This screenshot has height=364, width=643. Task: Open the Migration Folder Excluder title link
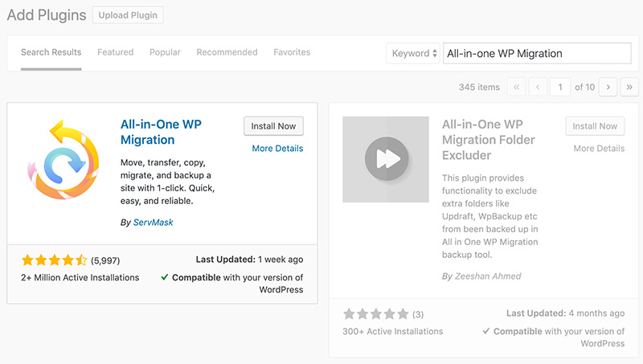tap(489, 140)
